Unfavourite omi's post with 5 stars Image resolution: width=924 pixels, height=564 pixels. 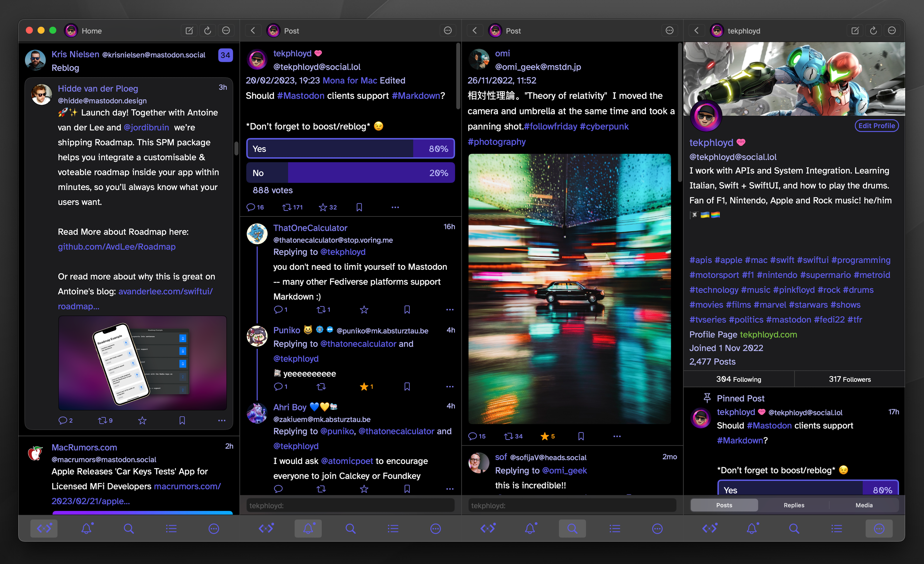click(544, 436)
